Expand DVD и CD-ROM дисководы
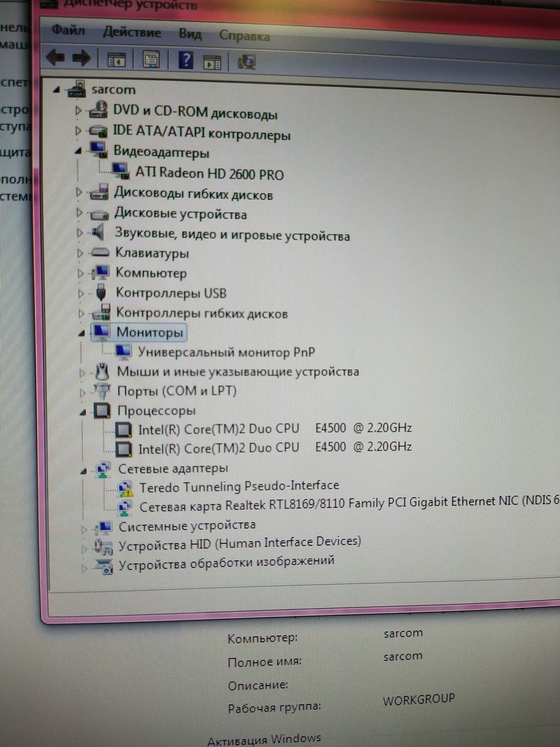 (78, 110)
